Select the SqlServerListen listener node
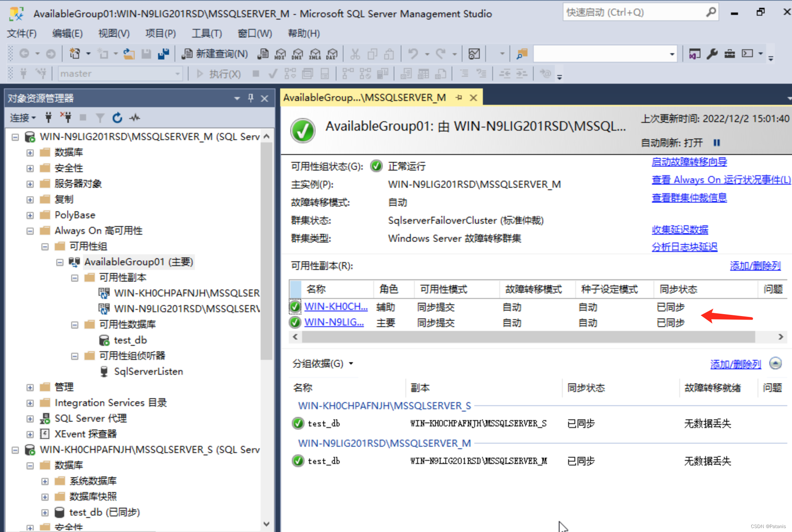This screenshot has height=532, width=792. (148, 372)
